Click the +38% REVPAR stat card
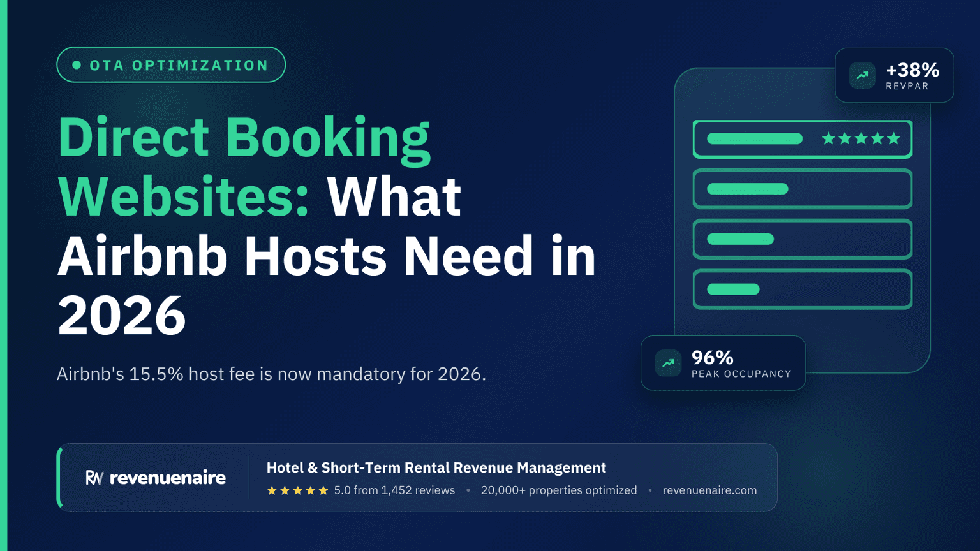Viewport: 980px width, 551px height. [895, 75]
